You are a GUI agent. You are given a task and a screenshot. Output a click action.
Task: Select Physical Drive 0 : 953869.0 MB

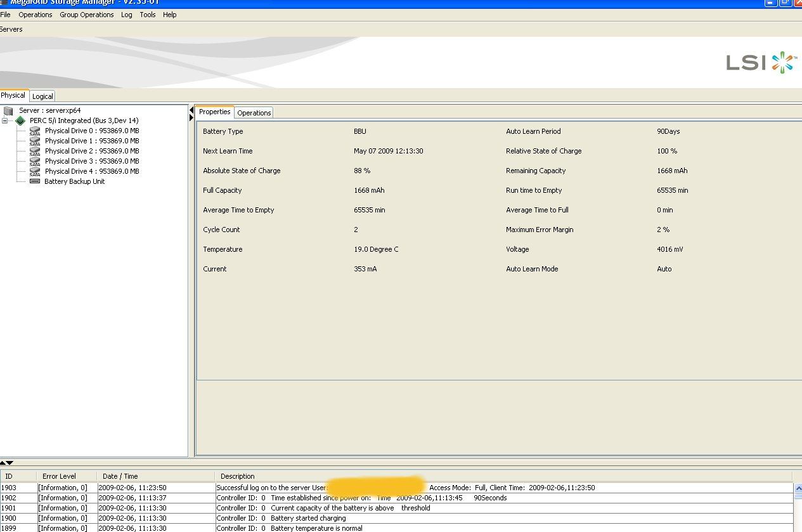tap(92, 131)
